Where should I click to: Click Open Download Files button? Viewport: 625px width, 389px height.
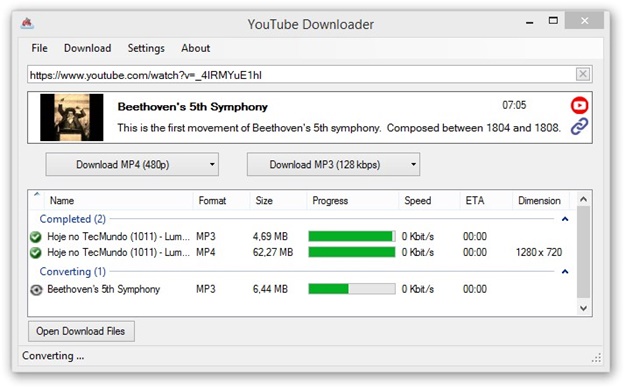81,331
